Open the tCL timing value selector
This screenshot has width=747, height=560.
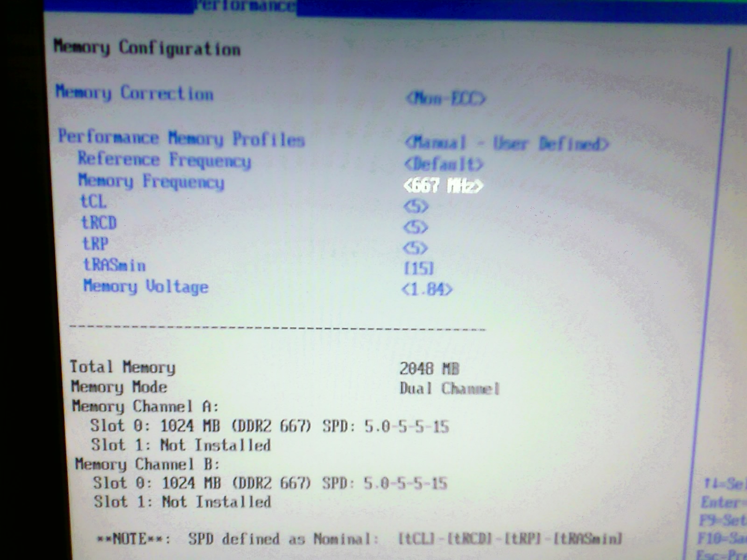(416, 206)
